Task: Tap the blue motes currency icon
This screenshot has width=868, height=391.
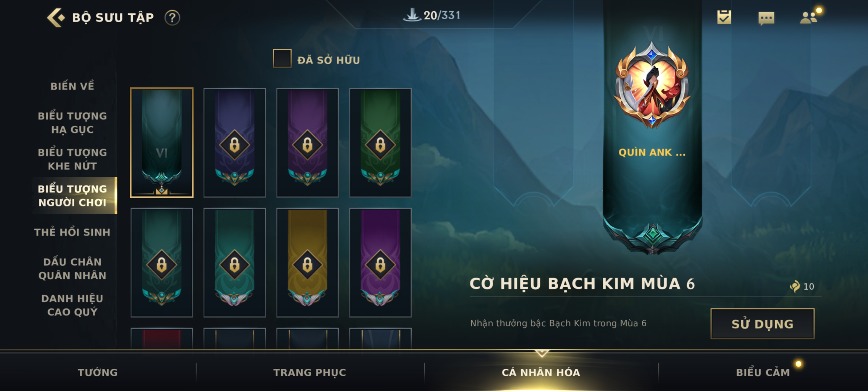Action: (x=795, y=286)
